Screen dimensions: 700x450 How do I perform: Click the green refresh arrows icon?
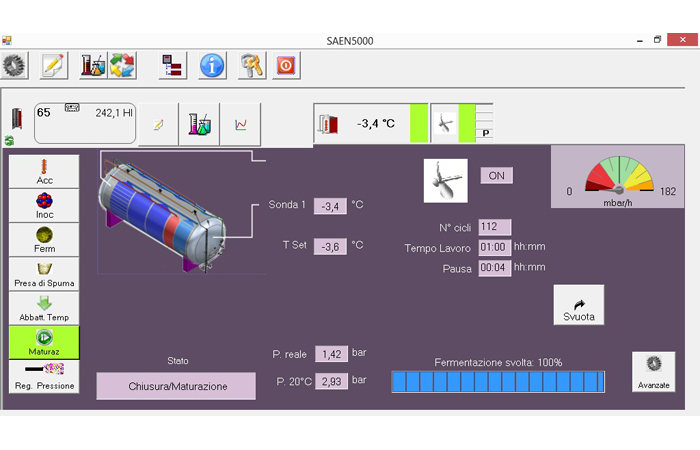point(9,141)
